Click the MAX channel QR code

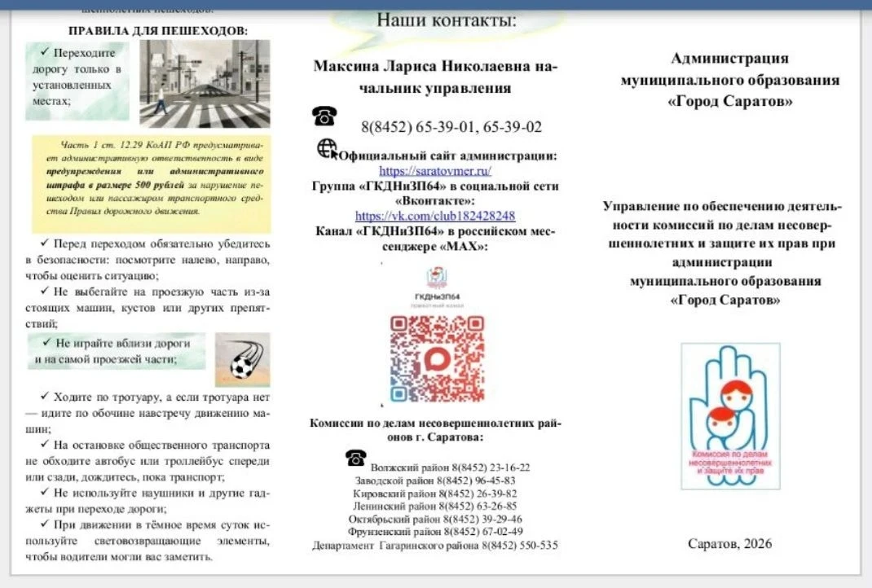click(x=437, y=359)
